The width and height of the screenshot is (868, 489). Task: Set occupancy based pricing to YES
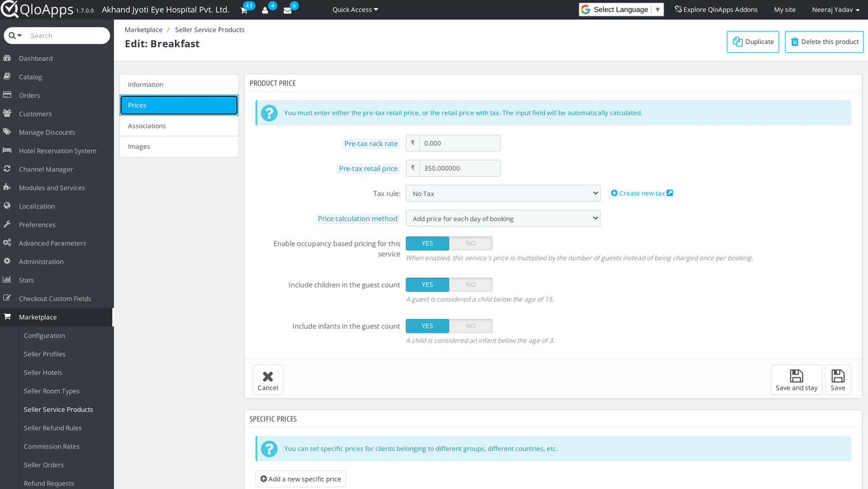tap(427, 243)
